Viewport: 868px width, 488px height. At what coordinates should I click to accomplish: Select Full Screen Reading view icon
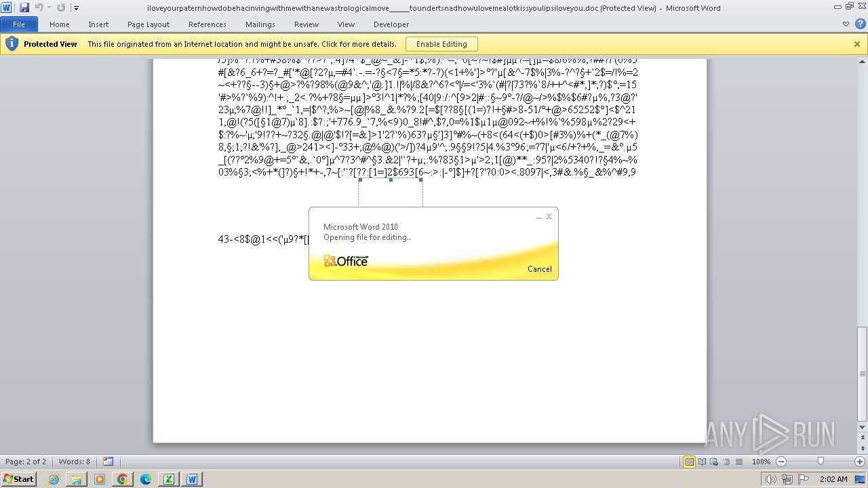703,462
